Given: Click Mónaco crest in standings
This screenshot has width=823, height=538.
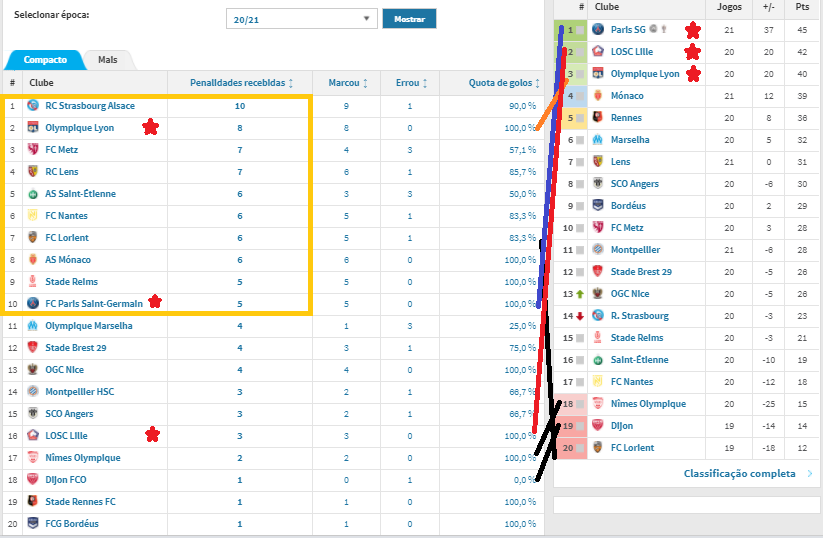Looking at the screenshot, I should click(x=598, y=96).
